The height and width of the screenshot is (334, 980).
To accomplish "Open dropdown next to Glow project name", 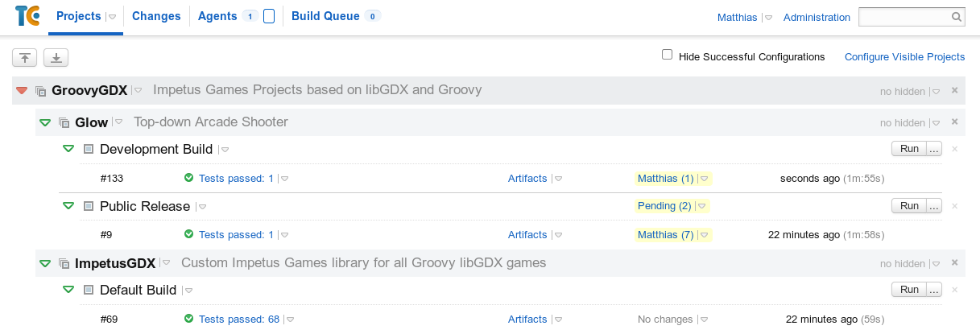I will coord(118,122).
